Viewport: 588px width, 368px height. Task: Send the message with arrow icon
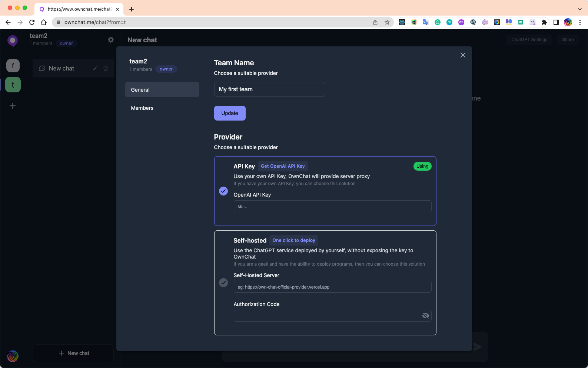pos(478,347)
